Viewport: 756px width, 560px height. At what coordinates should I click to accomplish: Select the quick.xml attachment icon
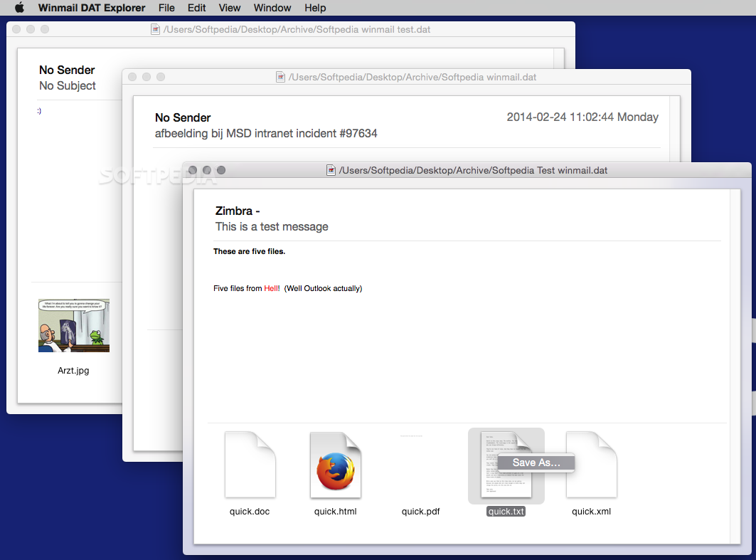tap(592, 465)
